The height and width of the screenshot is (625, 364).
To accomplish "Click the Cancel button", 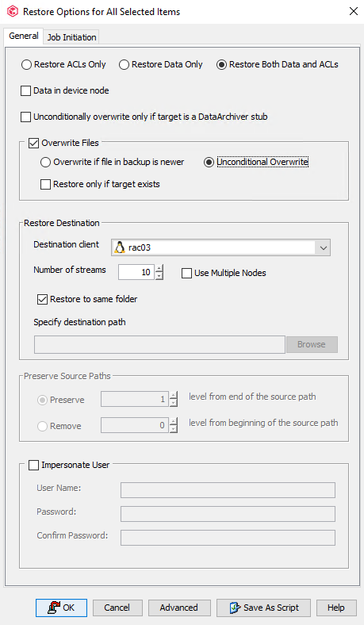I will [x=117, y=608].
